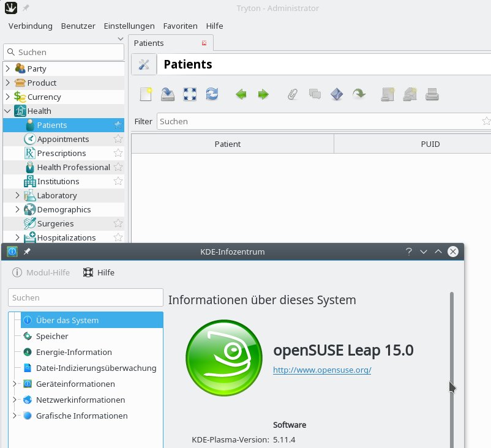Screen dimensions: 491x448
Task: Expand the Demographics tree node
Action: pos(18,209)
